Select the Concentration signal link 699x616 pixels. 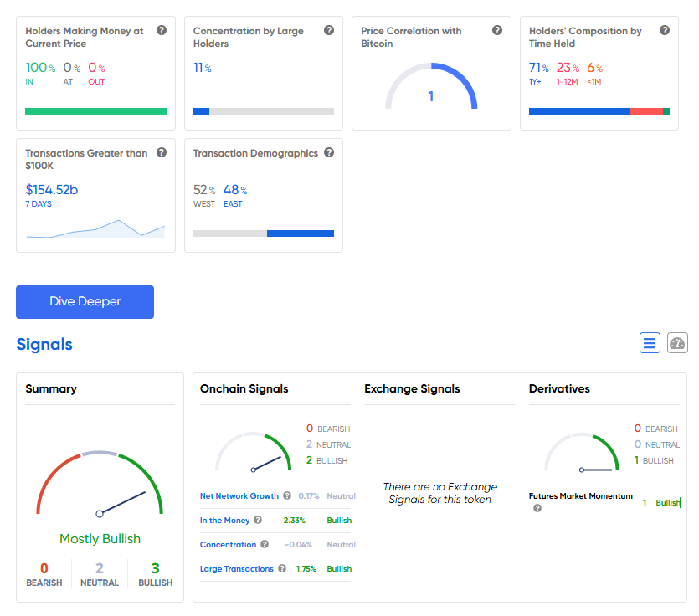pyautogui.click(x=228, y=545)
